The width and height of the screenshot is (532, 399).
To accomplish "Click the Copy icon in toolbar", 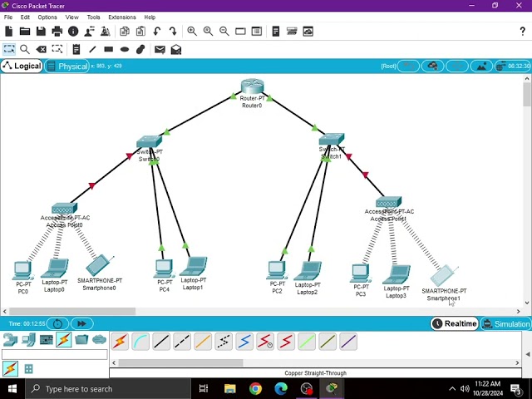I will tap(125, 32).
